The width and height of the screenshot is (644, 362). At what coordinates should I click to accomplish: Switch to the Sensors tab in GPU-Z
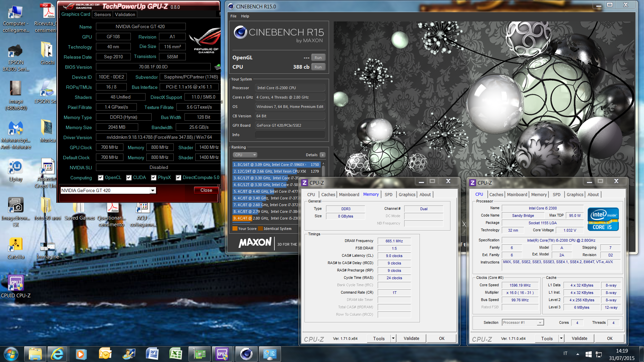(x=102, y=14)
